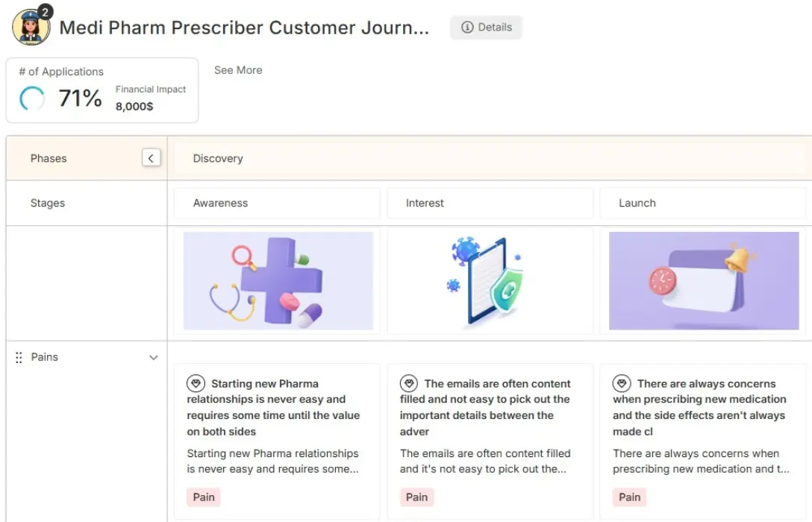Open the Details panel
Viewport: 812px width, 522px height.
(x=486, y=27)
